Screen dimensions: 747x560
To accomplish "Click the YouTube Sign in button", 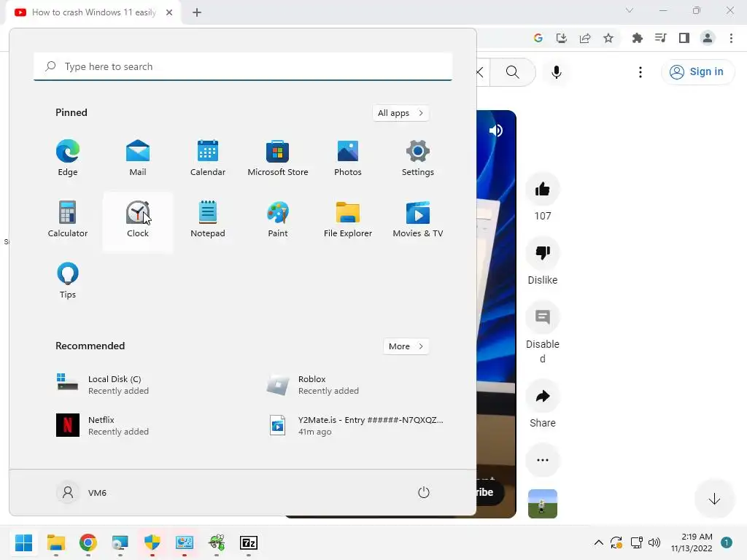I will click(697, 72).
